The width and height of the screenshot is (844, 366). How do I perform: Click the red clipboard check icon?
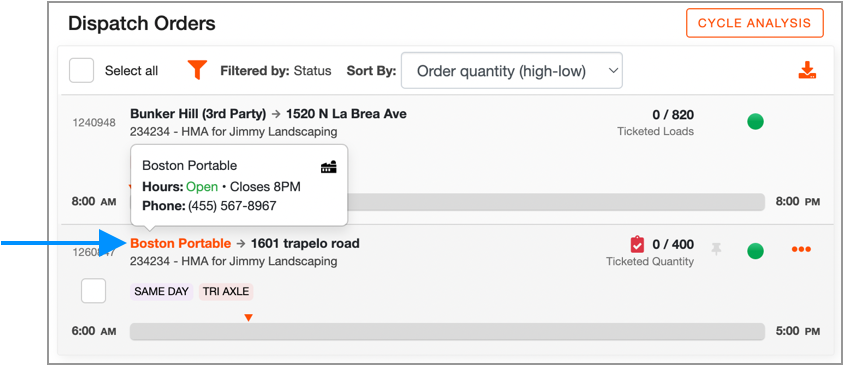point(637,245)
